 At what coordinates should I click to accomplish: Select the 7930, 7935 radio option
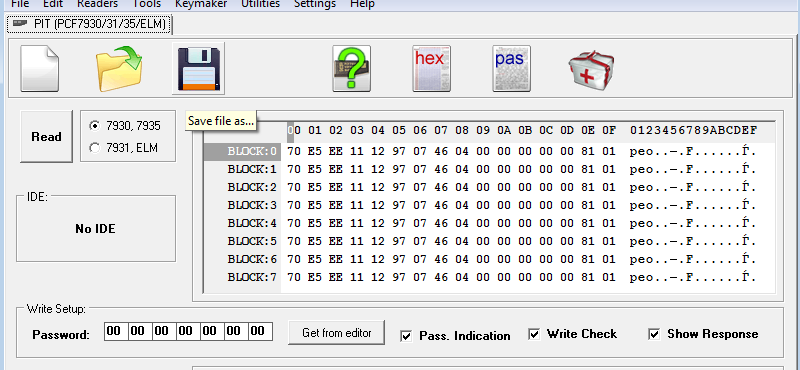point(94,126)
